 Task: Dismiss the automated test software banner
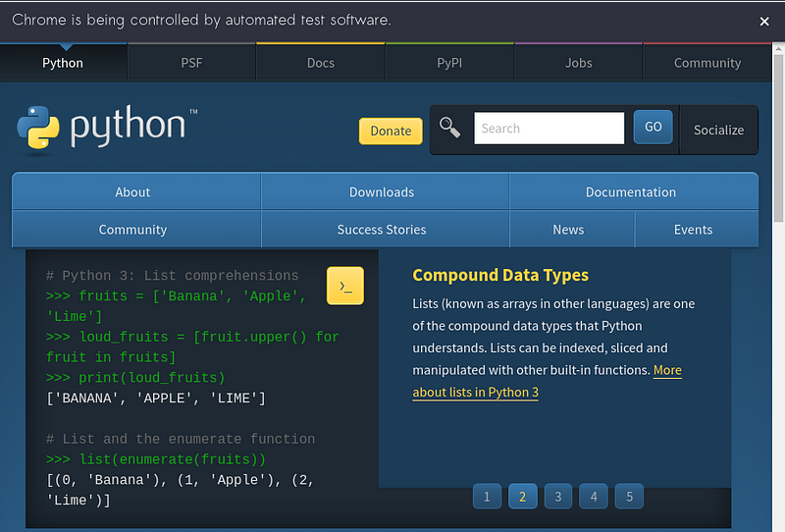pos(764,22)
